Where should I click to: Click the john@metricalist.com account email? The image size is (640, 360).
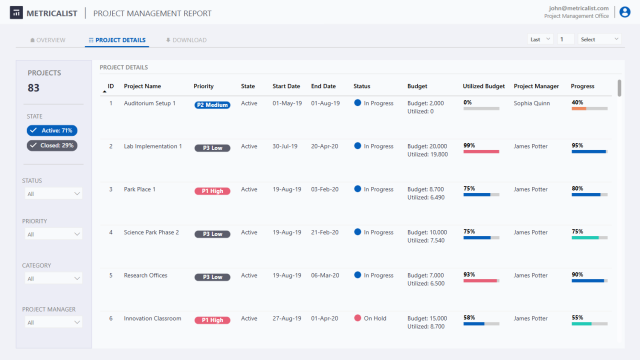click(579, 8)
